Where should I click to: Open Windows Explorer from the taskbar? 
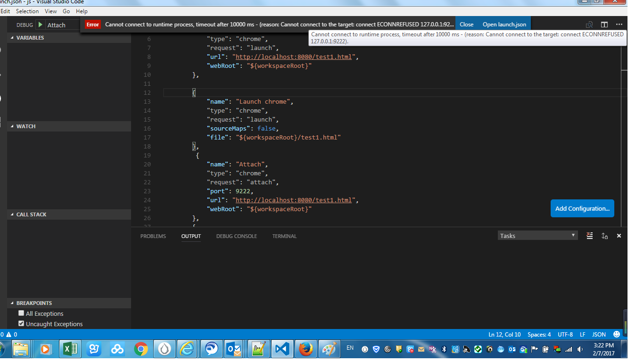(x=21, y=349)
